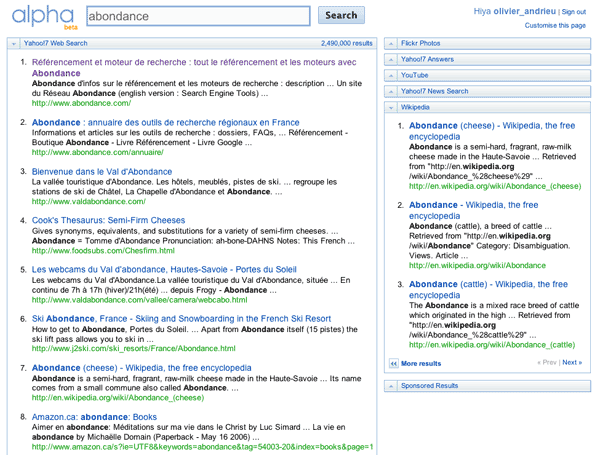The image size is (600, 455).
Task: Open the olivier_andrieu profile link
Action: pyautogui.click(x=524, y=11)
